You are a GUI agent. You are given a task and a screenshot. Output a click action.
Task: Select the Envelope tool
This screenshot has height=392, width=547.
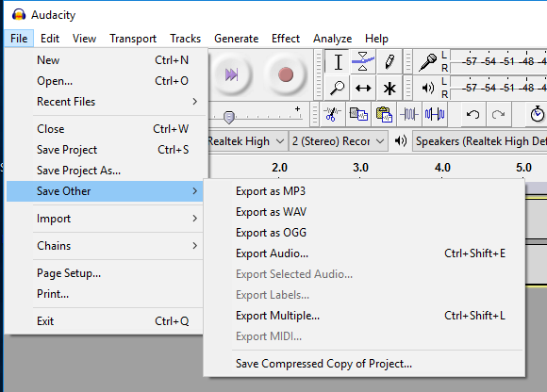[x=363, y=62]
